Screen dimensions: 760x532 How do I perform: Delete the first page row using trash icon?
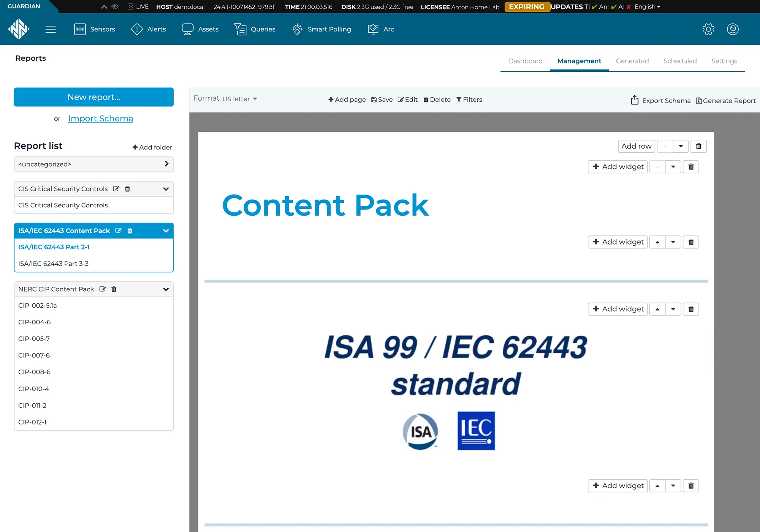coord(698,146)
